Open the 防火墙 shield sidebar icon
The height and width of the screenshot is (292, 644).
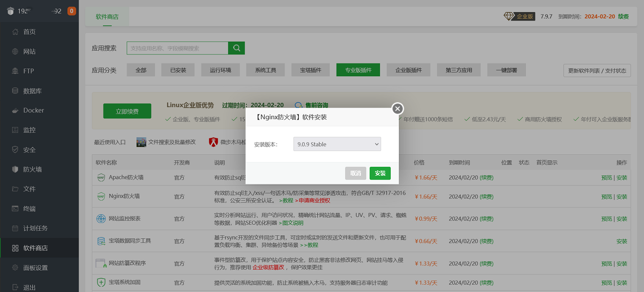click(15, 169)
